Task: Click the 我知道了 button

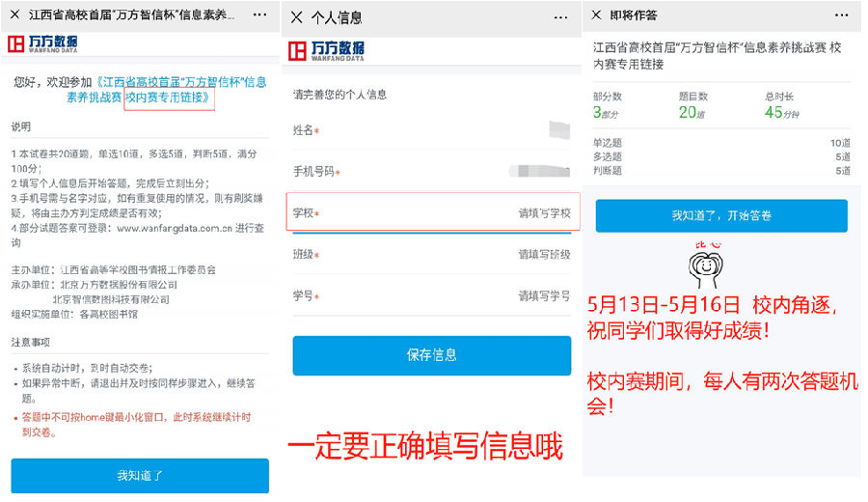Action: pos(140,475)
